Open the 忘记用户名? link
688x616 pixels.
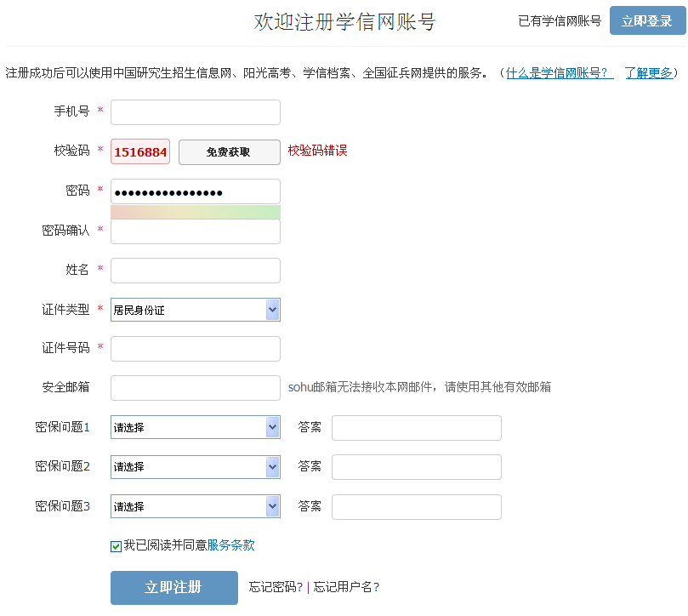(x=347, y=587)
